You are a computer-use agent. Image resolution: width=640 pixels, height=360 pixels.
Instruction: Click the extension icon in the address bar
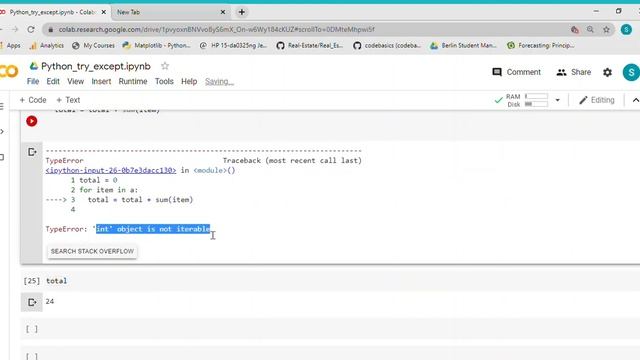tap(575, 29)
